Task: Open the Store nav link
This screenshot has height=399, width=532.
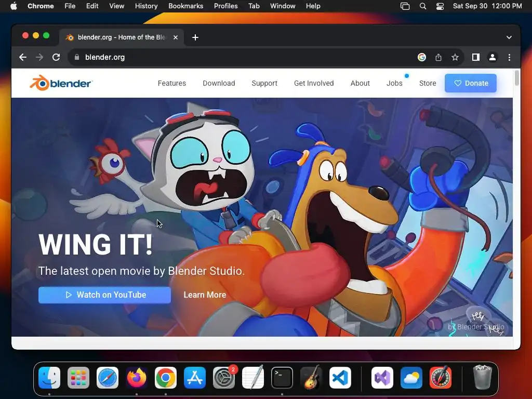Action: (x=428, y=83)
